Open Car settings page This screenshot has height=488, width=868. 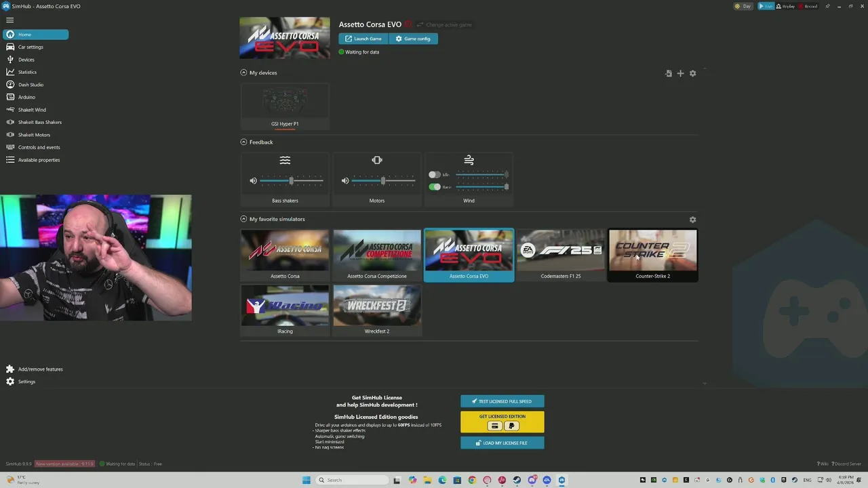[x=31, y=47]
